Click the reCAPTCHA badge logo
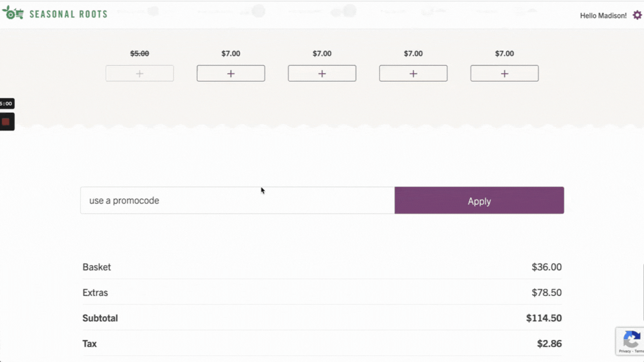Viewport: 644px width, 362px height. pyautogui.click(x=631, y=340)
